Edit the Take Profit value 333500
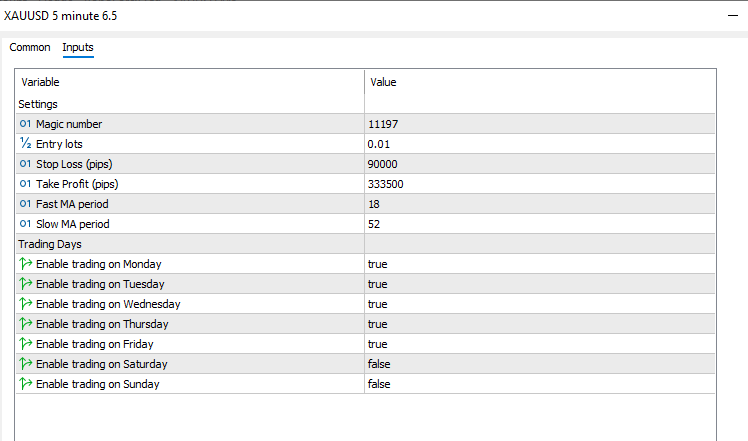This screenshot has width=748, height=441. click(386, 184)
